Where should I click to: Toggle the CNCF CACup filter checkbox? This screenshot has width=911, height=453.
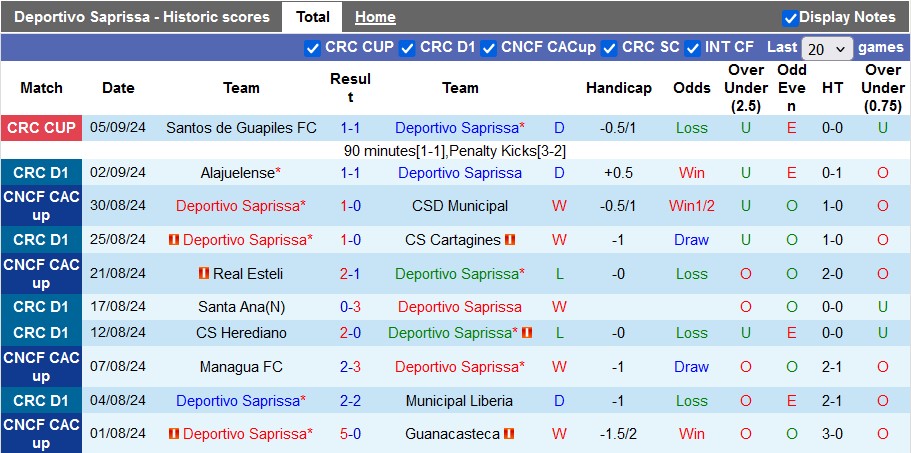488,47
